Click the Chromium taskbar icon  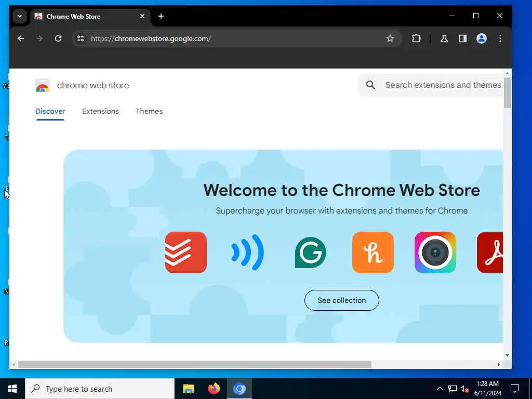click(x=239, y=389)
